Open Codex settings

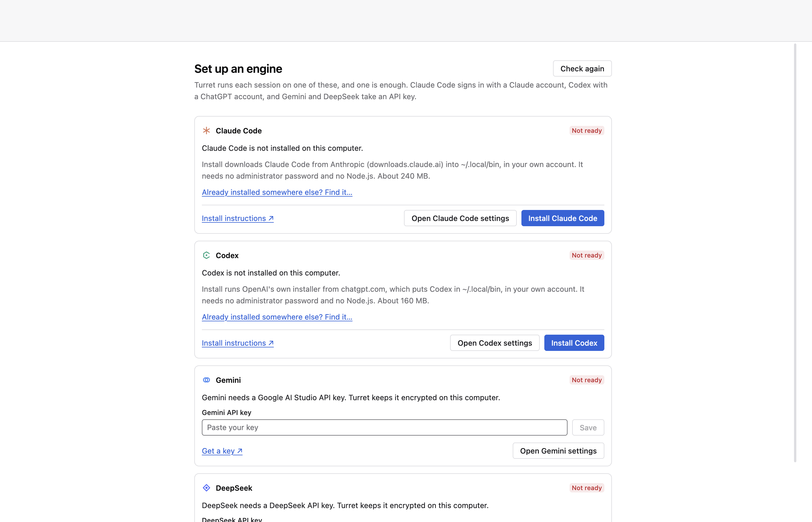click(x=495, y=343)
